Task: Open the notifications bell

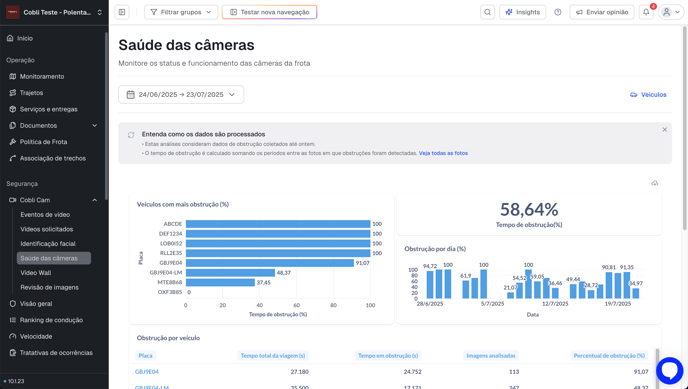Action: point(646,12)
